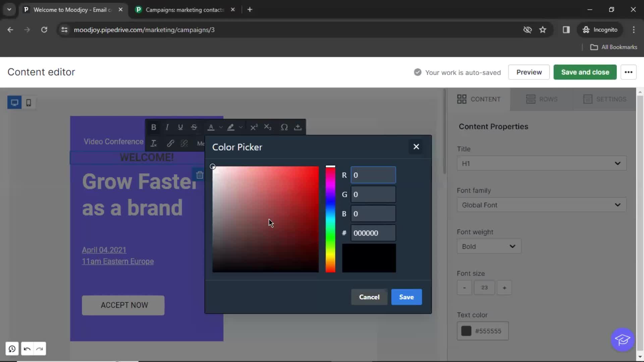Click the hex code field
Viewport: 644px width, 362px height.
click(373, 233)
